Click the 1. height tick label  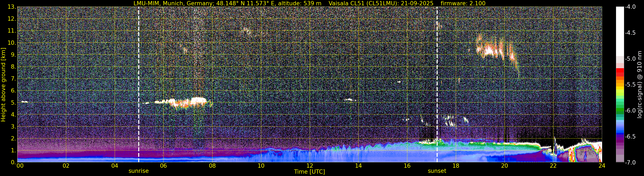pyautogui.click(x=13, y=150)
